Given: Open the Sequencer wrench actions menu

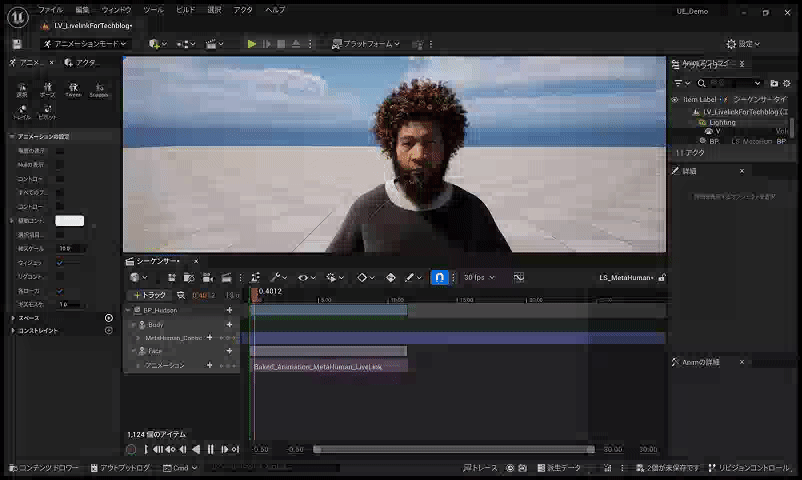Looking at the screenshot, I should tap(277, 277).
